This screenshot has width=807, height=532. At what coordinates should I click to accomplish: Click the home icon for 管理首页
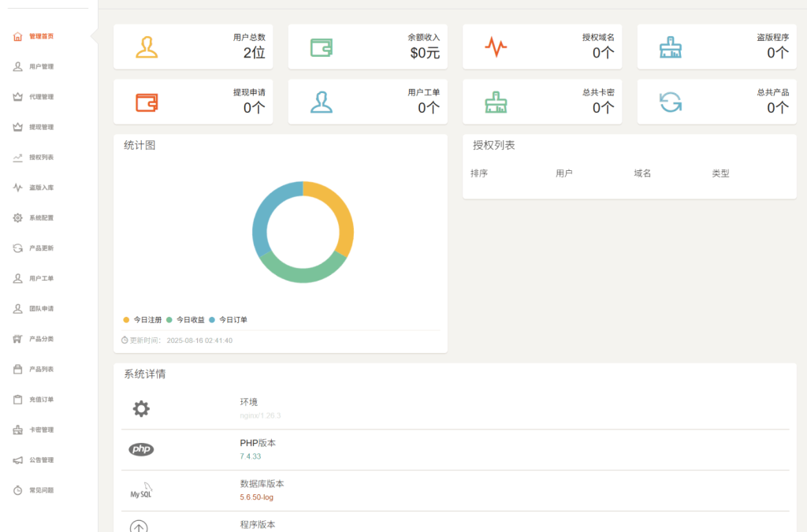(17, 36)
